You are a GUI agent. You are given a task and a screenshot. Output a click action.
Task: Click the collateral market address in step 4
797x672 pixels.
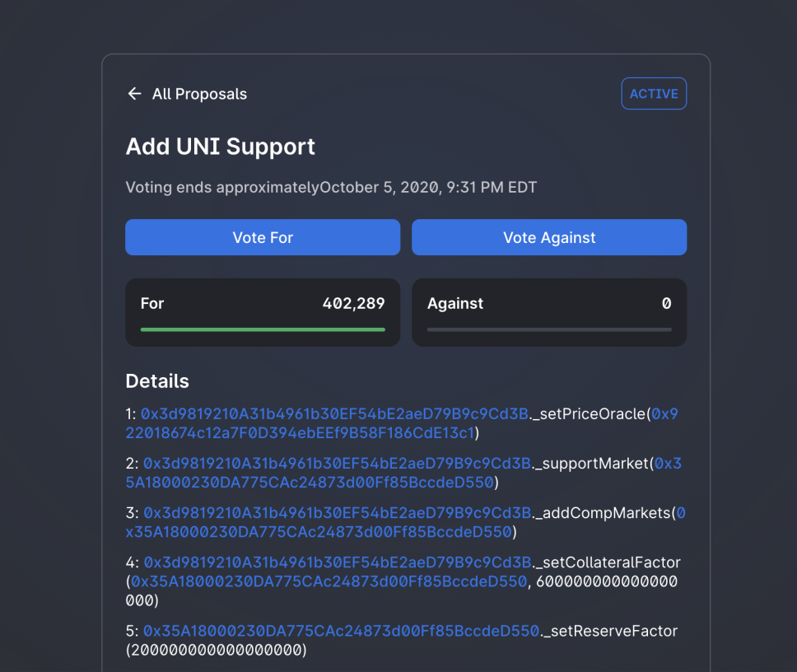tap(329, 581)
